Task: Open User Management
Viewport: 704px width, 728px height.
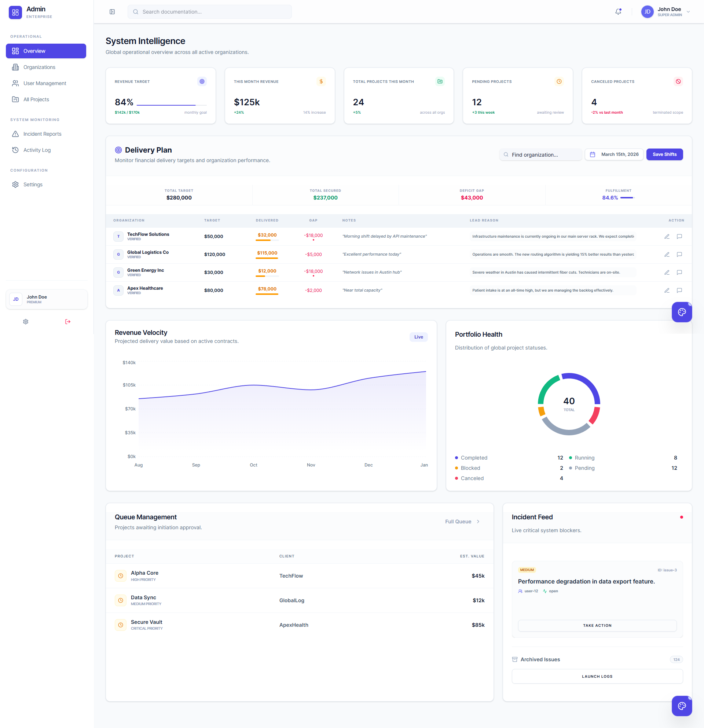Action: point(46,83)
